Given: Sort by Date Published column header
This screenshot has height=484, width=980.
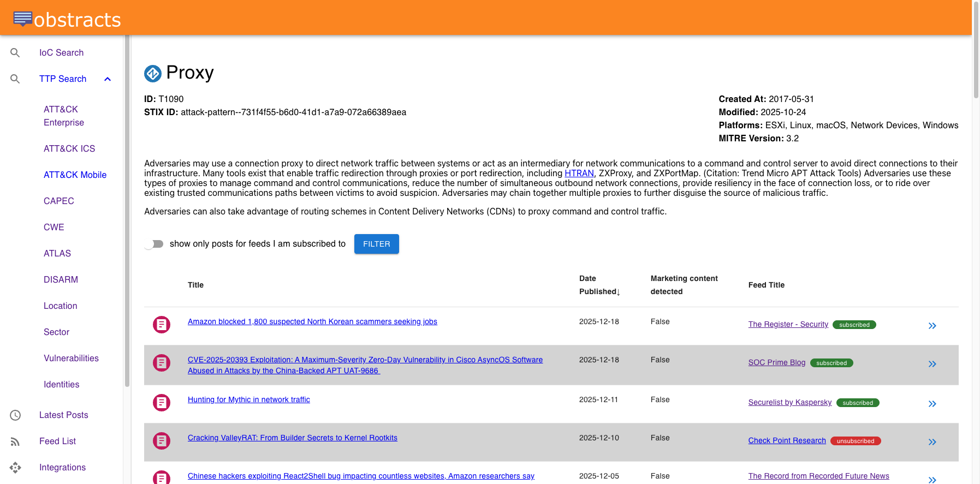Looking at the screenshot, I should [599, 285].
